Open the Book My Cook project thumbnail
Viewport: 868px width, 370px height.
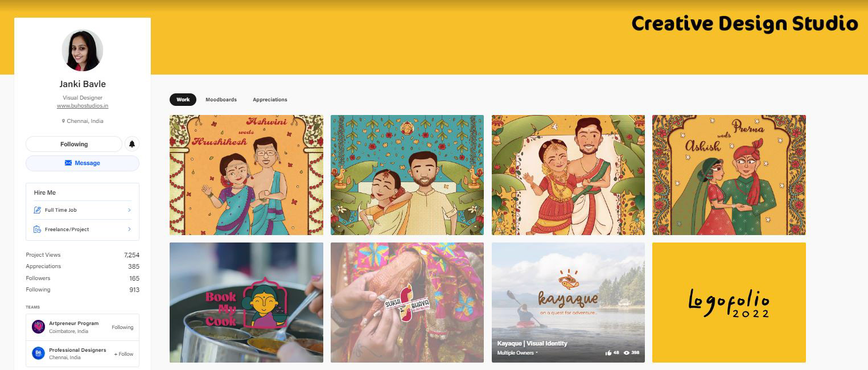pyautogui.click(x=246, y=302)
